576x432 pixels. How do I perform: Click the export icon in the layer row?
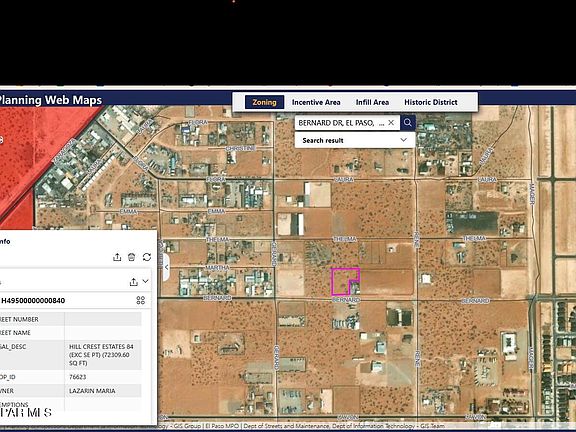coord(134,282)
